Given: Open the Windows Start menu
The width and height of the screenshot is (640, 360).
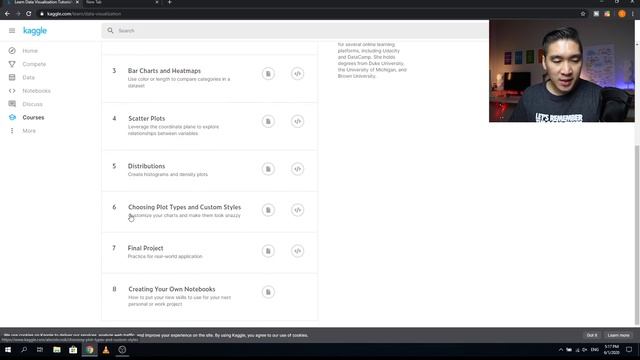Looking at the screenshot, I should tap(8, 350).
